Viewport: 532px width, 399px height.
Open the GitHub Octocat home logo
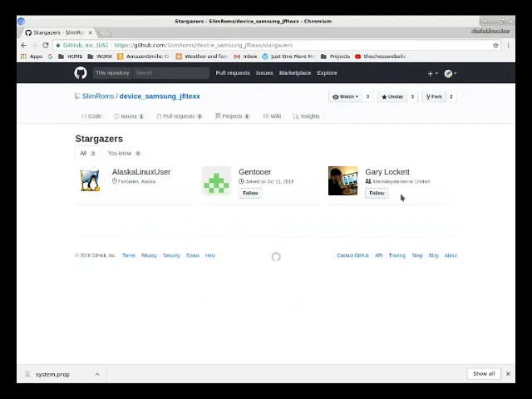click(81, 73)
